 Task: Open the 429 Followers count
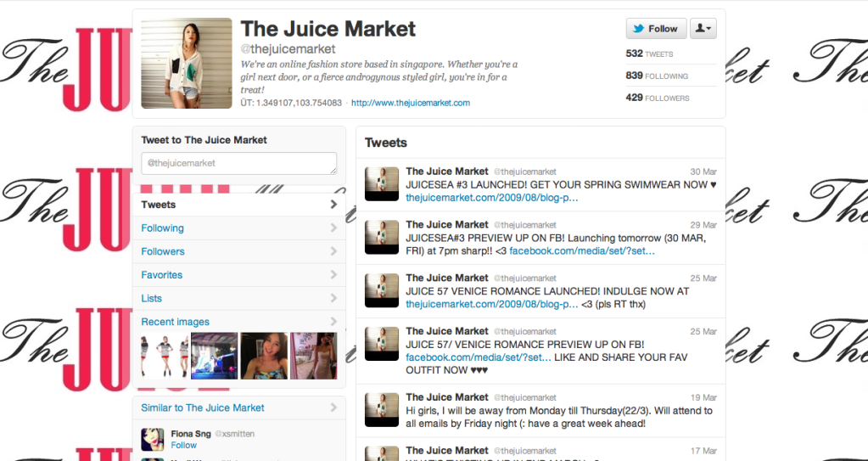[x=658, y=98]
